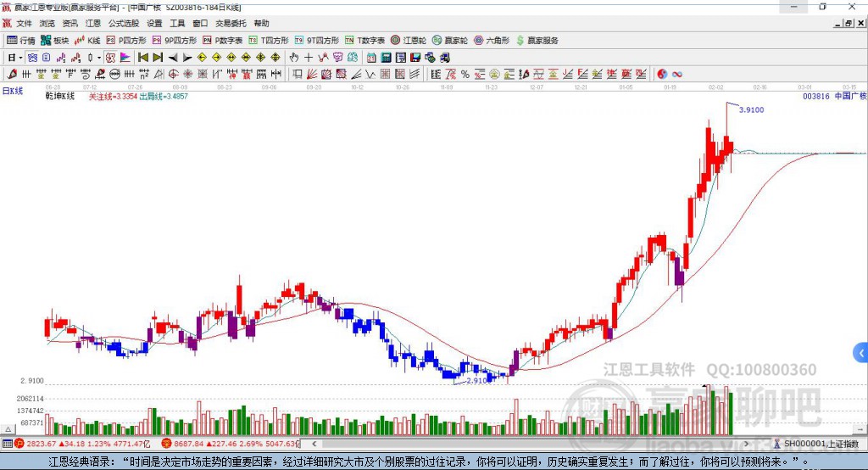Image resolution: width=868 pixels, height=470 pixels.
Task: Expand the candlestick style dropdown arrow
Action: 99,58
